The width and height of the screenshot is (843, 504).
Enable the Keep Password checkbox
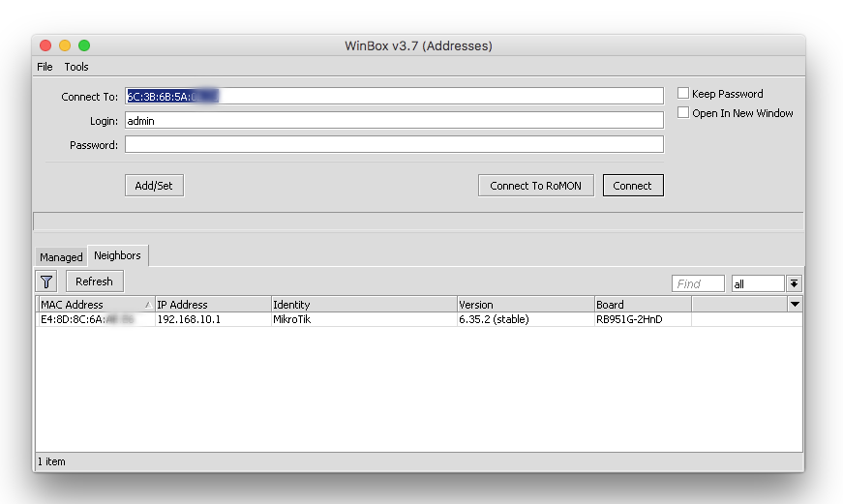click(683, 94)
